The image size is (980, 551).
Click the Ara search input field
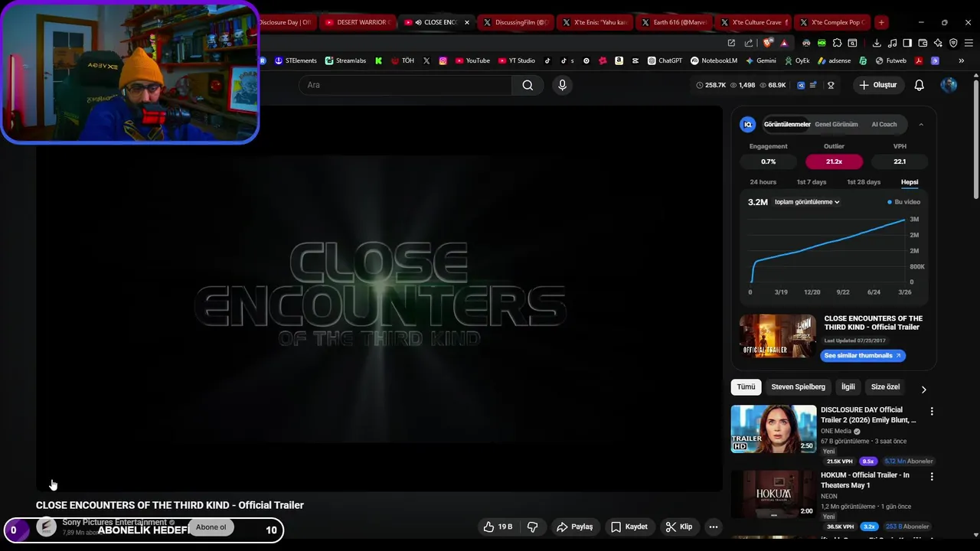[405, 85]
